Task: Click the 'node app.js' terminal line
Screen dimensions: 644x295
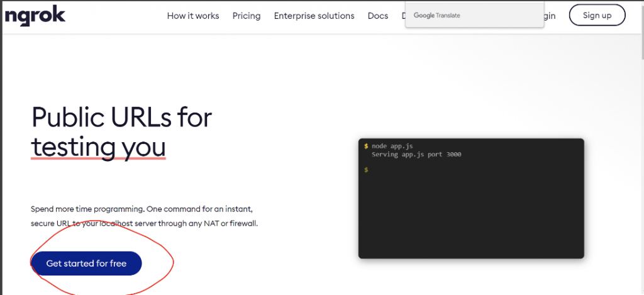Action: coord(392,147)
